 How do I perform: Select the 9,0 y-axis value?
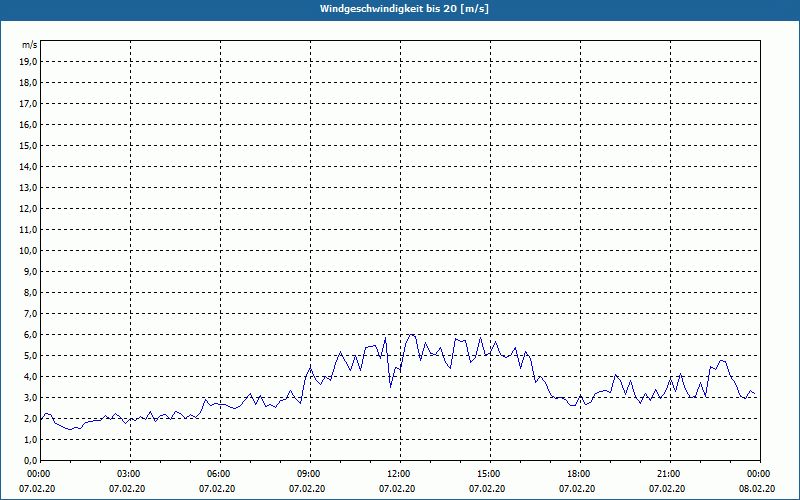pyautogui.click(x=30, y=271)
